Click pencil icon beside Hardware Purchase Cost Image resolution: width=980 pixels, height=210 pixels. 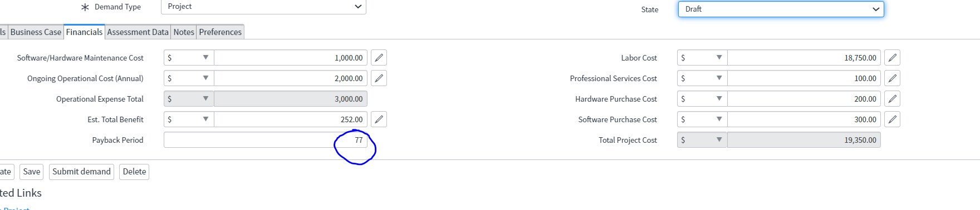pyautogui.click(x=892, y=99)
